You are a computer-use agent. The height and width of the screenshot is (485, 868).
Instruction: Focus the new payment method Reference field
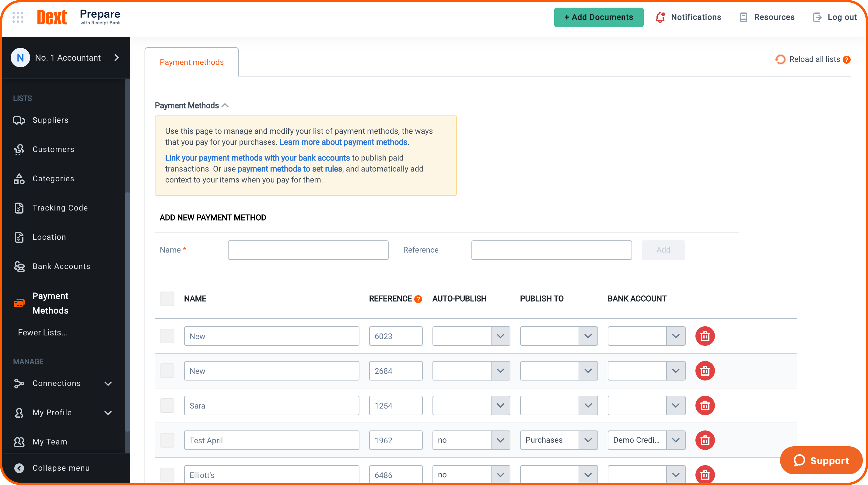551,250
